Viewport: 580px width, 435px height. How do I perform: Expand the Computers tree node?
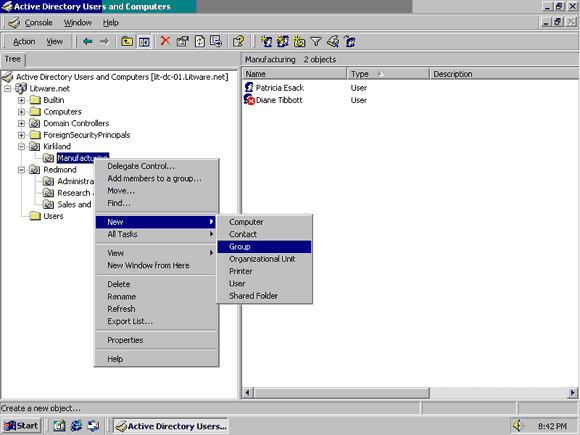21,112
